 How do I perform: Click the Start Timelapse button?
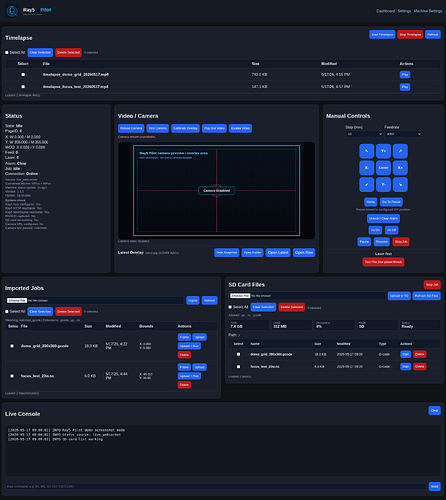(382, 34)
